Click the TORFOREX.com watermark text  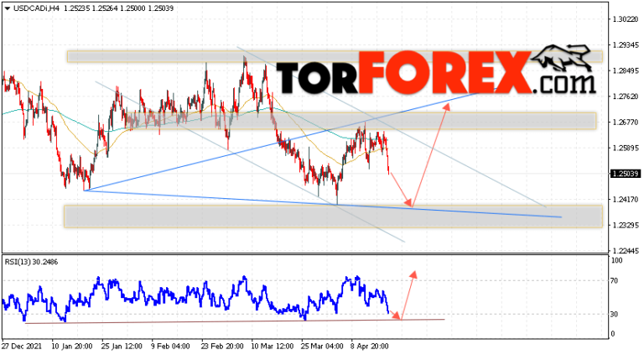point(436,73)
